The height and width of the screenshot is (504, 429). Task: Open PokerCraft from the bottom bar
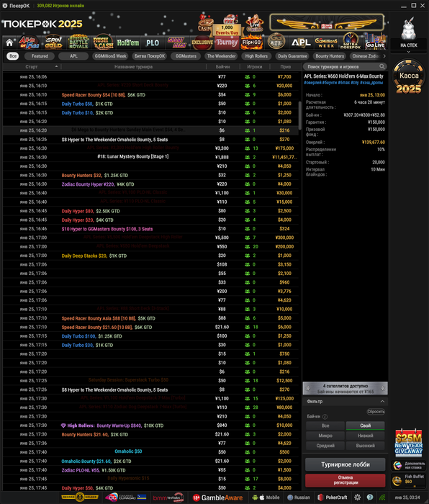333,498
